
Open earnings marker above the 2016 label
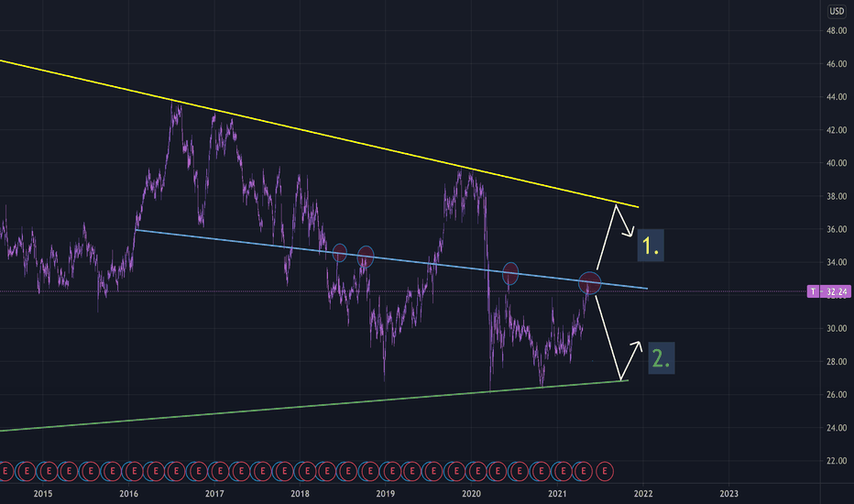click(x=134, y=471)
